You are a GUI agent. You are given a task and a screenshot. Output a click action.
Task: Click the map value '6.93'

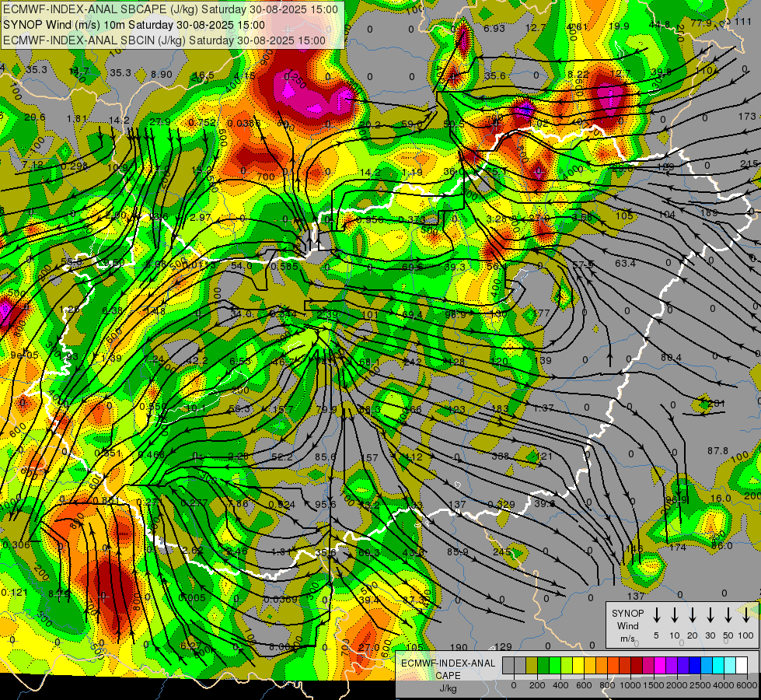coord(494,29)
